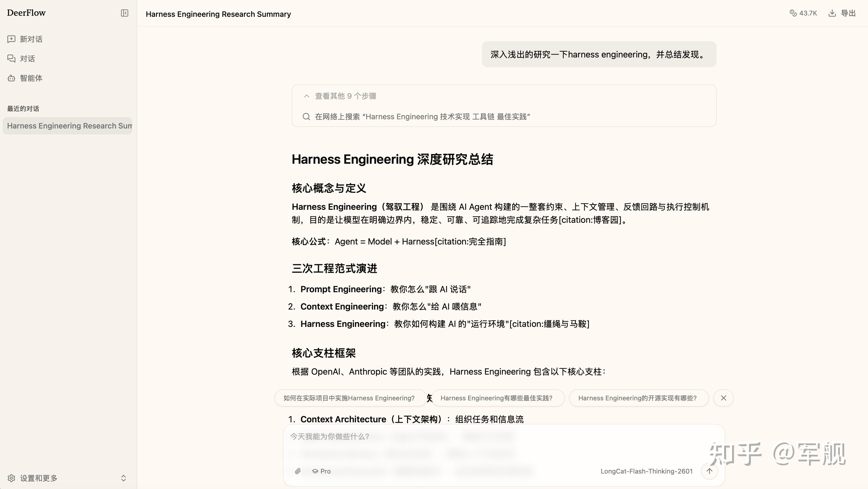This screenshot has width=868, height=489.
Task: Click the [citation:缰绳与马鞍] reference
Action: (x=549, y=324)
